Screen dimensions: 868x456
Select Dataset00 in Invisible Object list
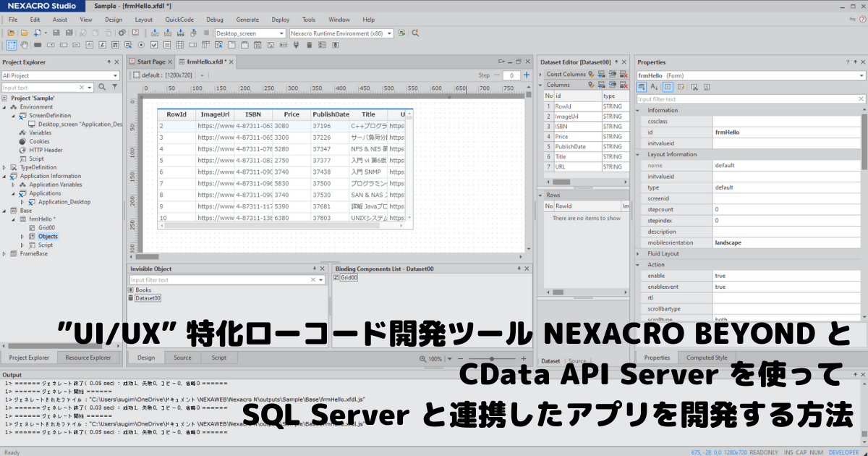[148, 297]
